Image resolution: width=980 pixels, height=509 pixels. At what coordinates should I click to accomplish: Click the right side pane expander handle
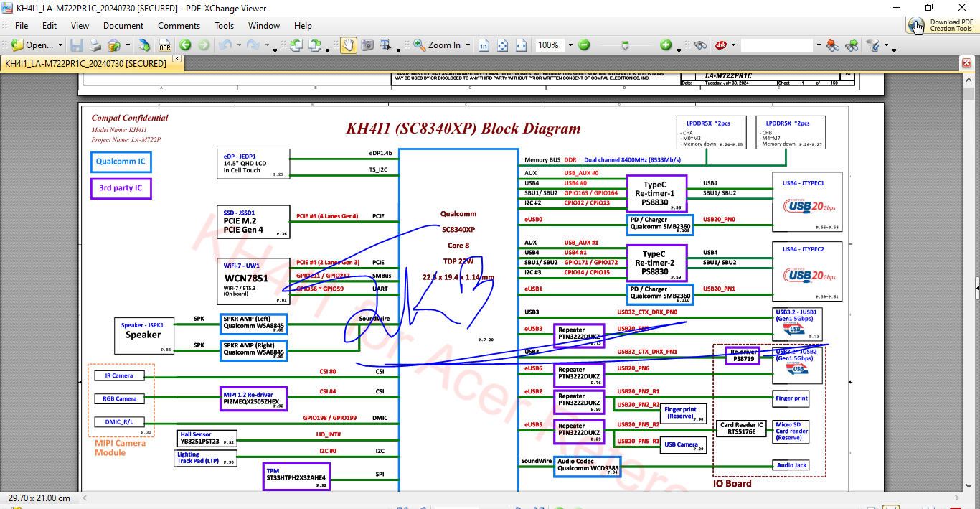(x=977, y=288)
